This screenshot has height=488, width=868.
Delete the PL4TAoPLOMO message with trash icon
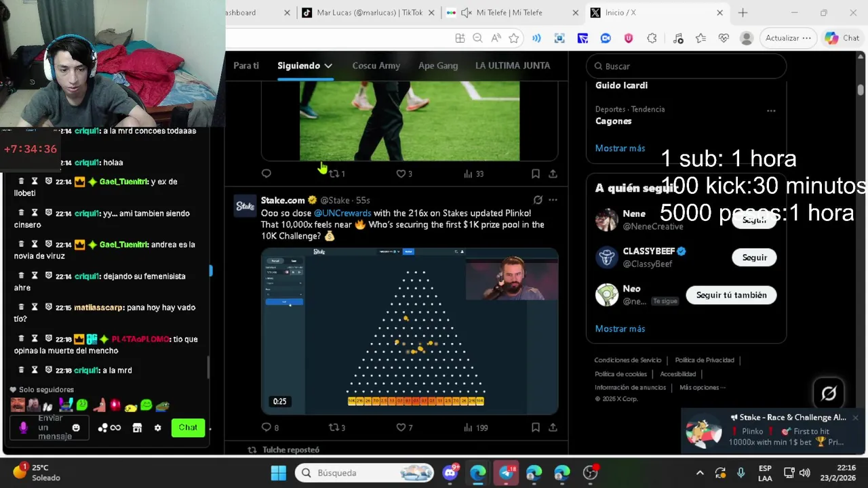(x=21, y=338)
